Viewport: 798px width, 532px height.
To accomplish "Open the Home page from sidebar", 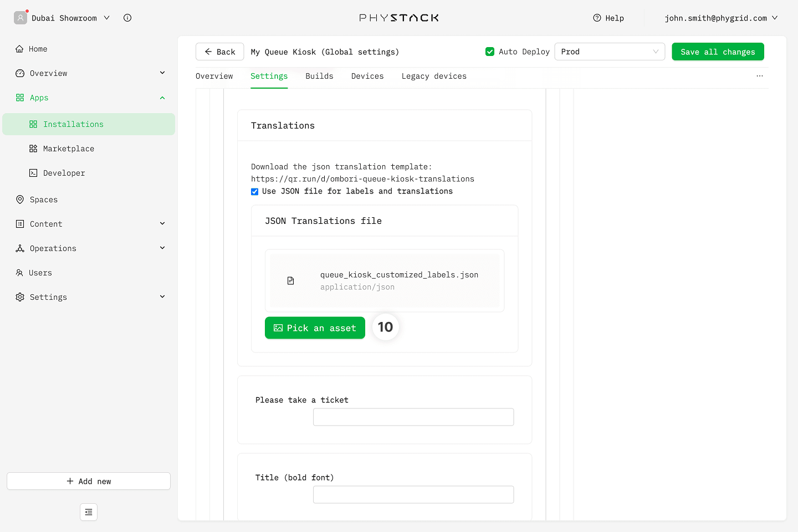I will pyautogui.click(x=38, y=49).
